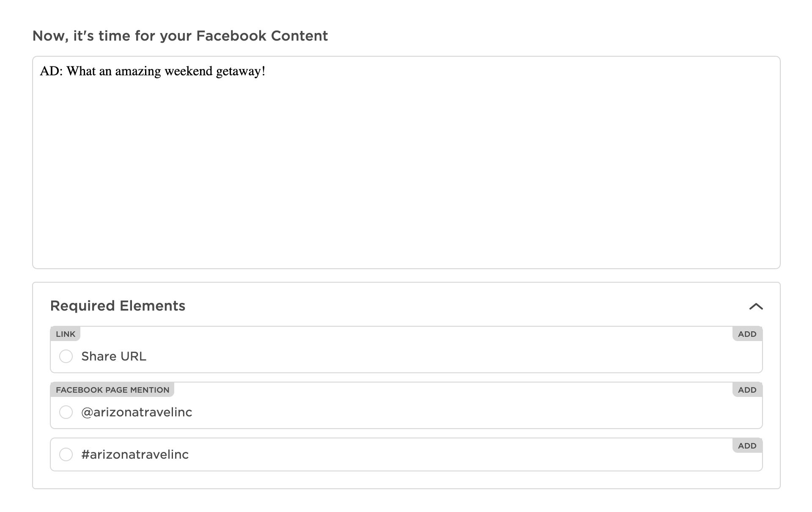Click the Required Elements heading
The width and height of the screenshot is (812, 512).
point(118,306)
